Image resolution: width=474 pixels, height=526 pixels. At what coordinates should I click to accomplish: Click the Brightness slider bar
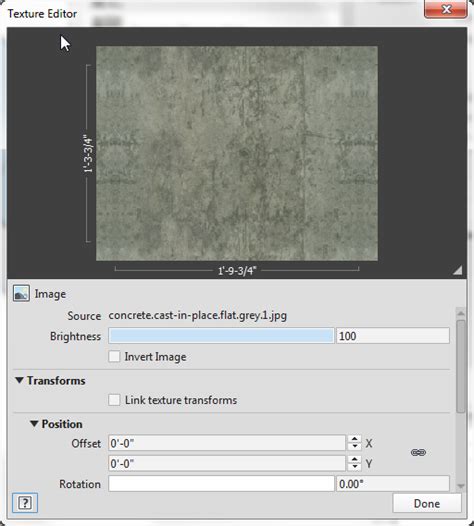click(221, 336)
